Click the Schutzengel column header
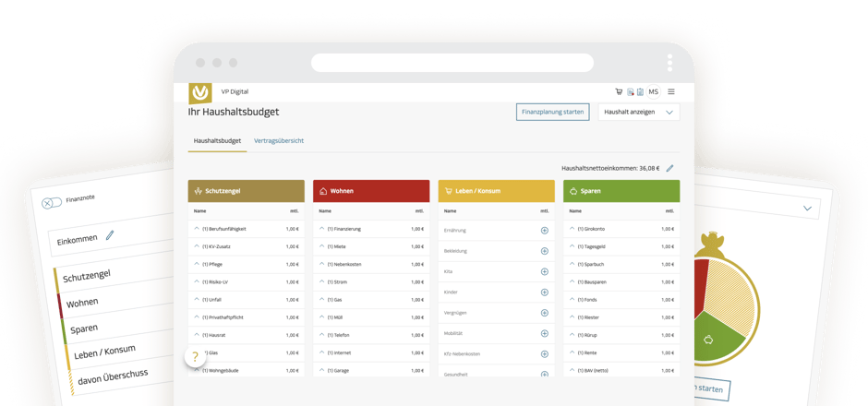868x406 pixels. click(247, 191)
